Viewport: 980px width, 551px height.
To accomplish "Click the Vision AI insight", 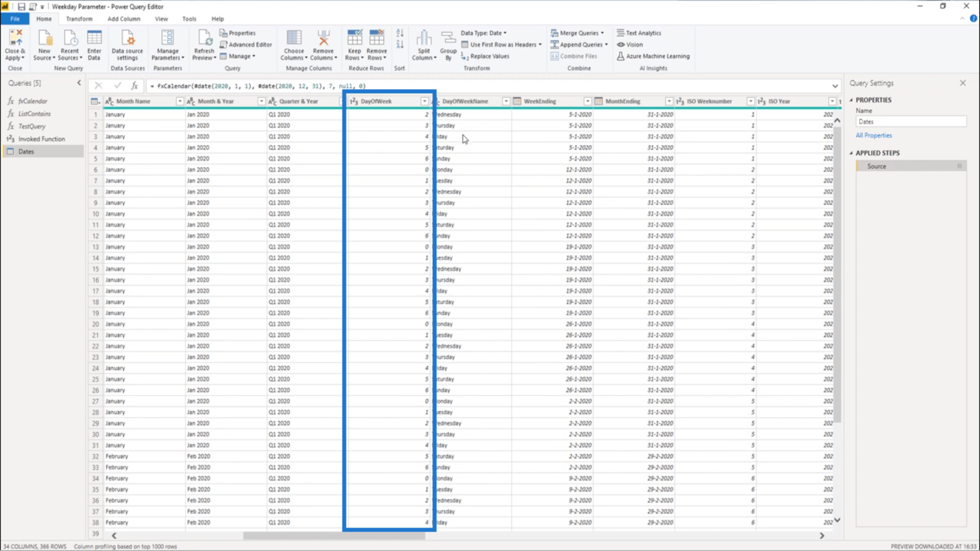I will pyautogui.click(x=630, y=44).
